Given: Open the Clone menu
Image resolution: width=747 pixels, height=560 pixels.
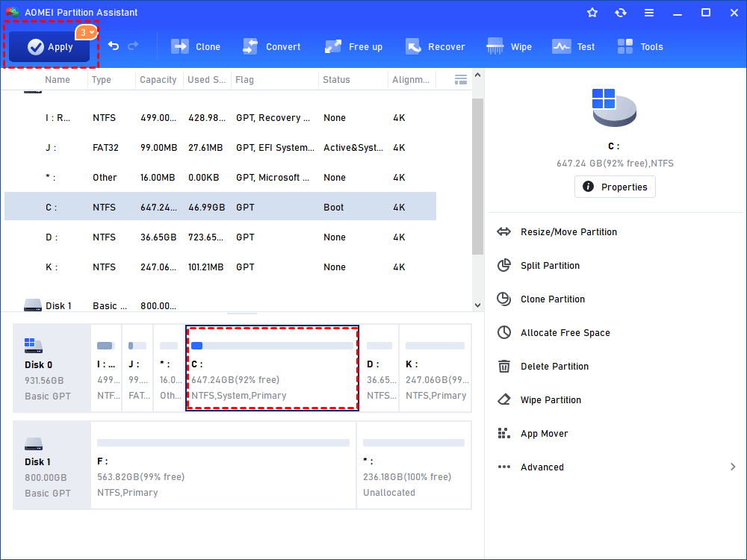Looking at the screenshot, I should (196, 46).
